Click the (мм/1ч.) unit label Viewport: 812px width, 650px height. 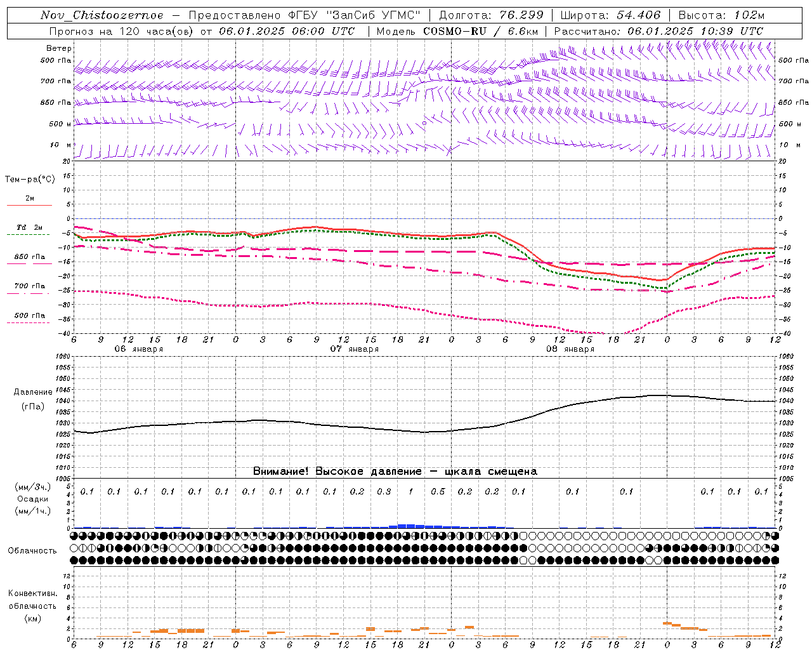33,511
